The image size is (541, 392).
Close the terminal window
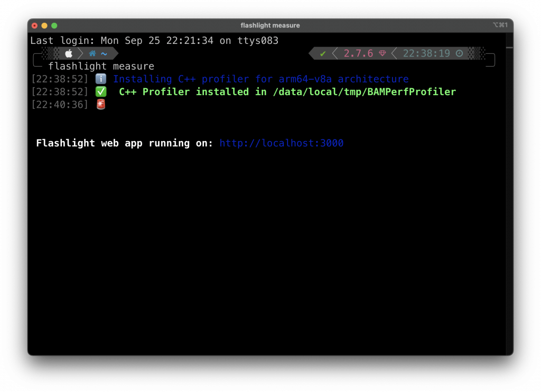34,25
